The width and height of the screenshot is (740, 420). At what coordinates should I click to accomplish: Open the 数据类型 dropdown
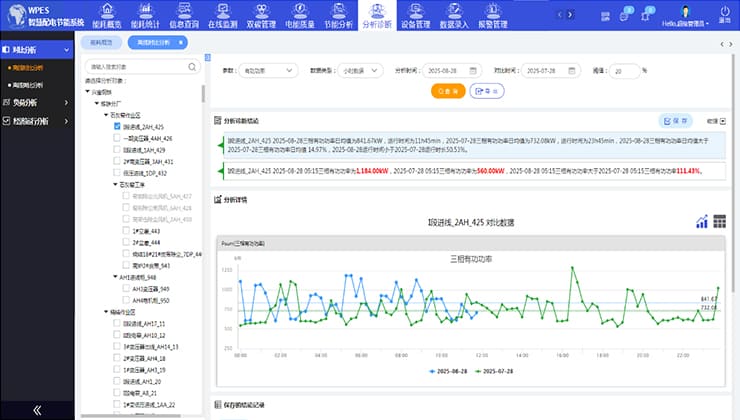tap(358, 71)
